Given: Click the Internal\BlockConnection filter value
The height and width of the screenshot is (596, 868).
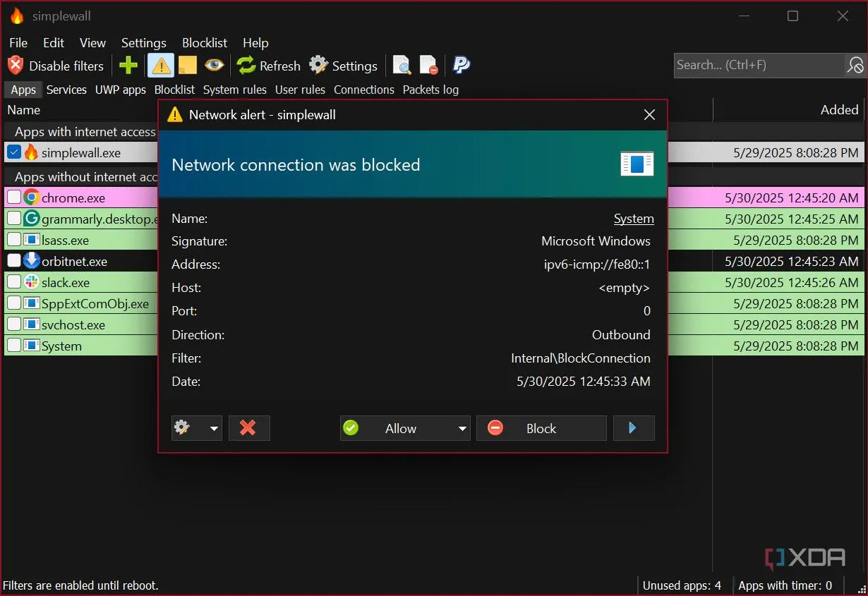Looking at the screenshot, I should pos(581,358).
